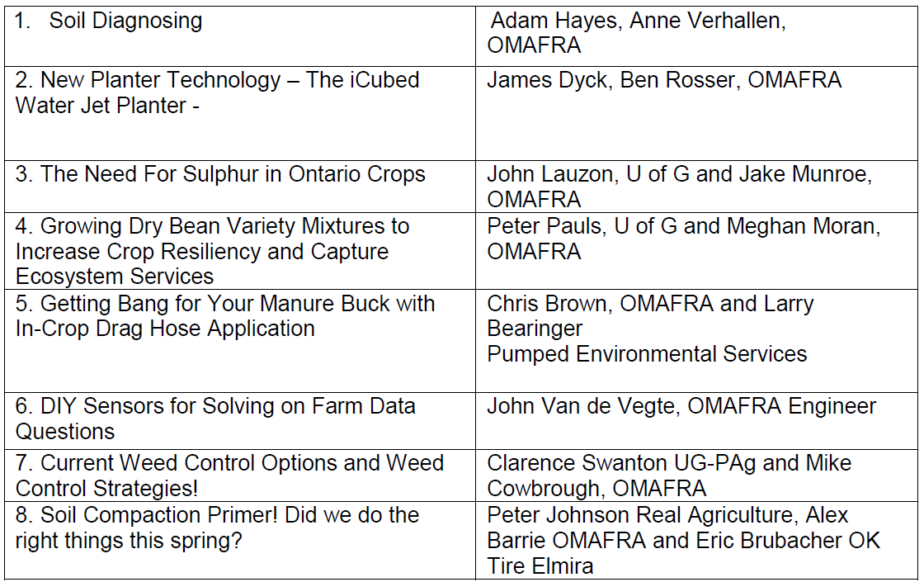Select the Peter Johnson Real Agriculture line

click(x=667, y=515)
